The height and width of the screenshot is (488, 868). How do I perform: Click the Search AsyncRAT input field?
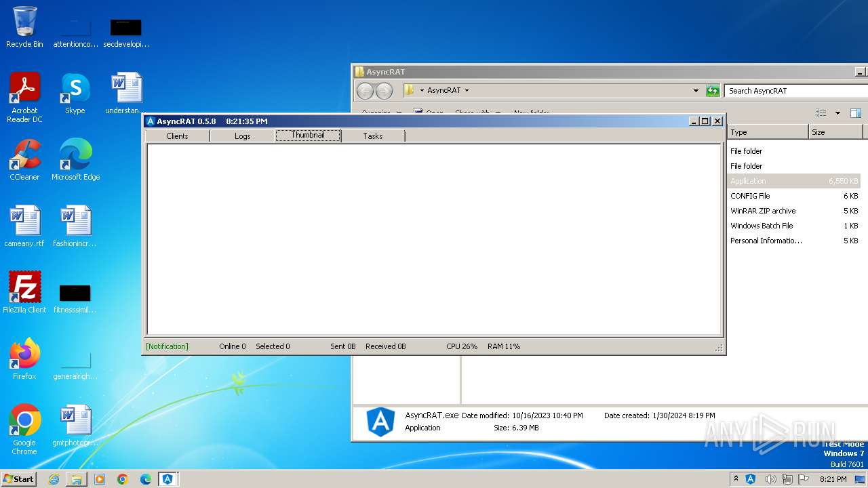(x=795, y=91)
